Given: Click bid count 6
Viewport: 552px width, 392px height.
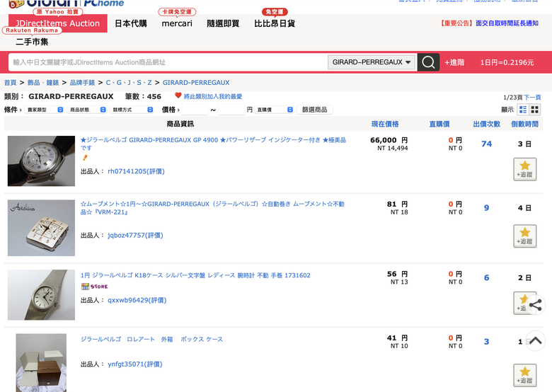Looking at the screenshot, I should [486, 277].
